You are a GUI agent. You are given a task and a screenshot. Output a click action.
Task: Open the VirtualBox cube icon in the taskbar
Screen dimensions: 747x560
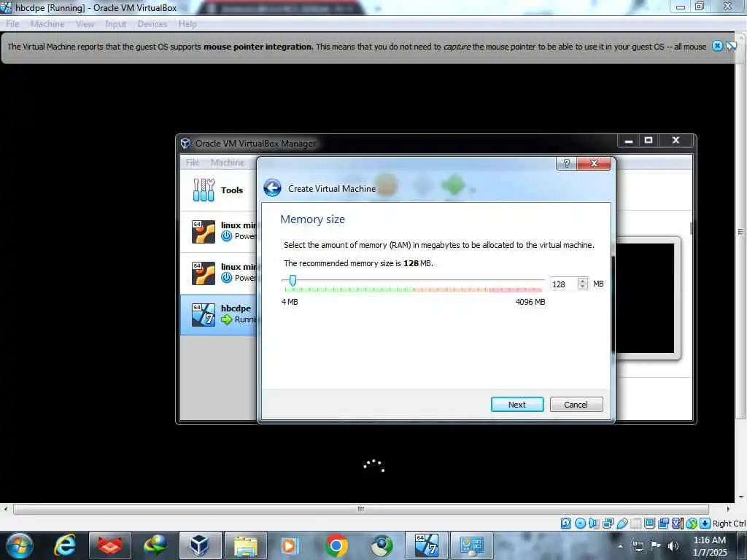pyautogui.click(x=200, y=545)
